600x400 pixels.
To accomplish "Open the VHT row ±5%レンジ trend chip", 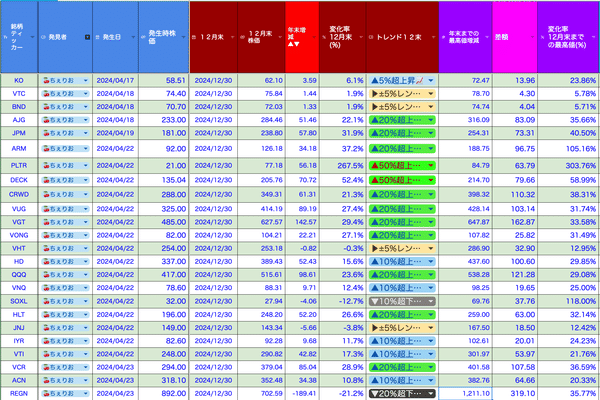I will 402,248.
